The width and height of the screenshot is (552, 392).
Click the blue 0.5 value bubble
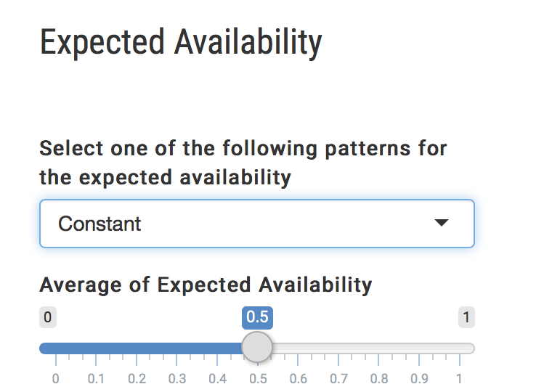point(257,317)
